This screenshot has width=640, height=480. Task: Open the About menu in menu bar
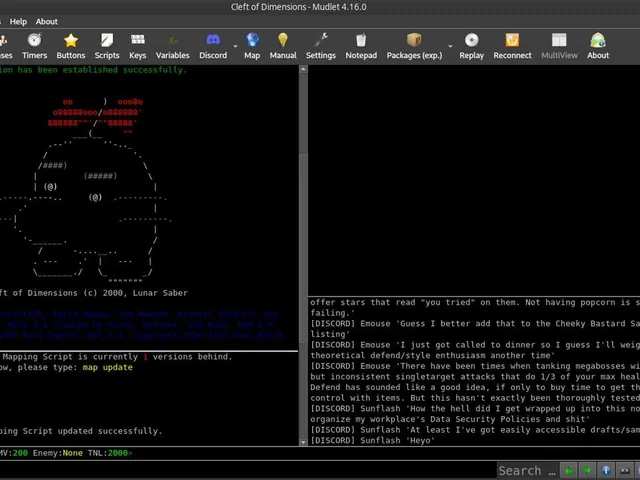(x=47, y=22)
